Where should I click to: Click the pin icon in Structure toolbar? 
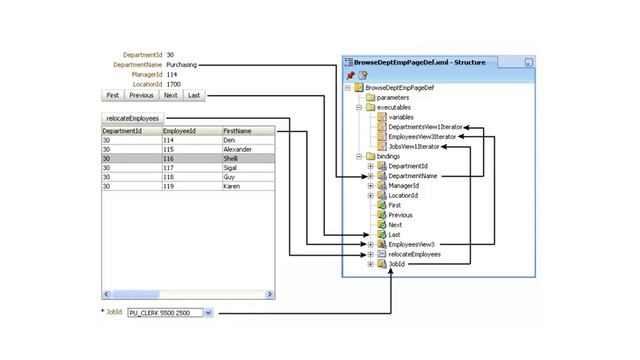351,75
